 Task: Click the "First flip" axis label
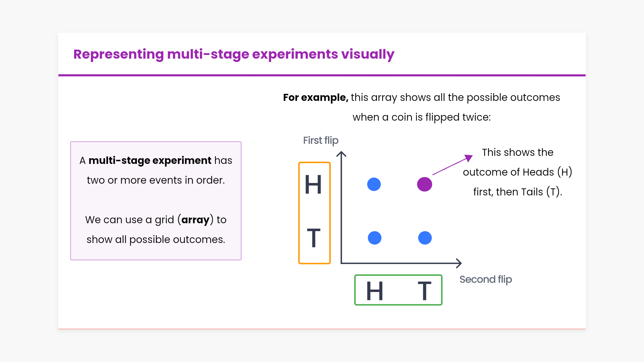coord(321,140)
